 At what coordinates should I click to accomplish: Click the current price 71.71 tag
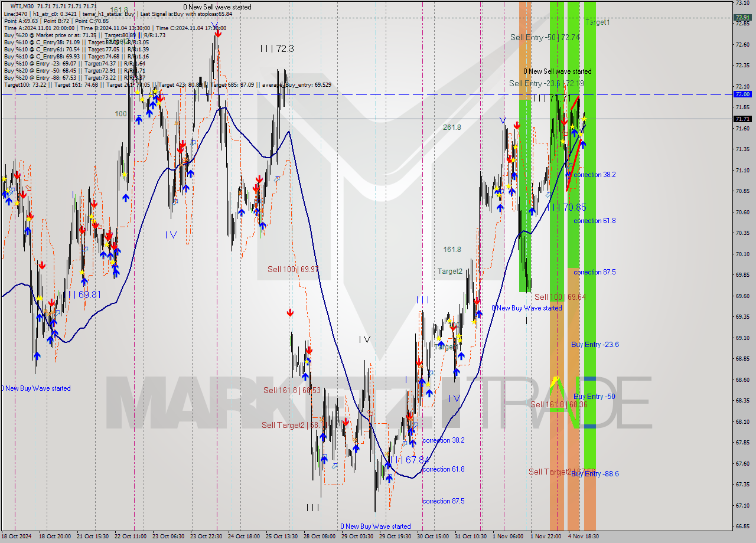click(x=742, y=119)
